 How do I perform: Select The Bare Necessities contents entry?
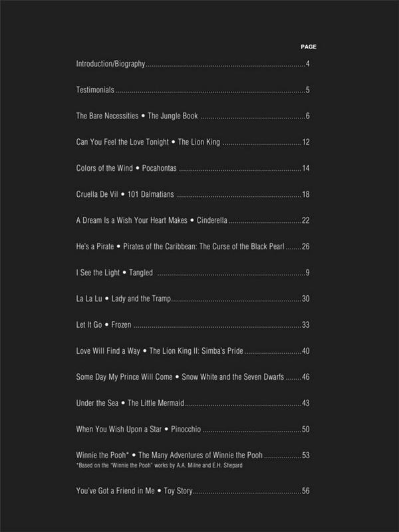[x=137, y=116]
